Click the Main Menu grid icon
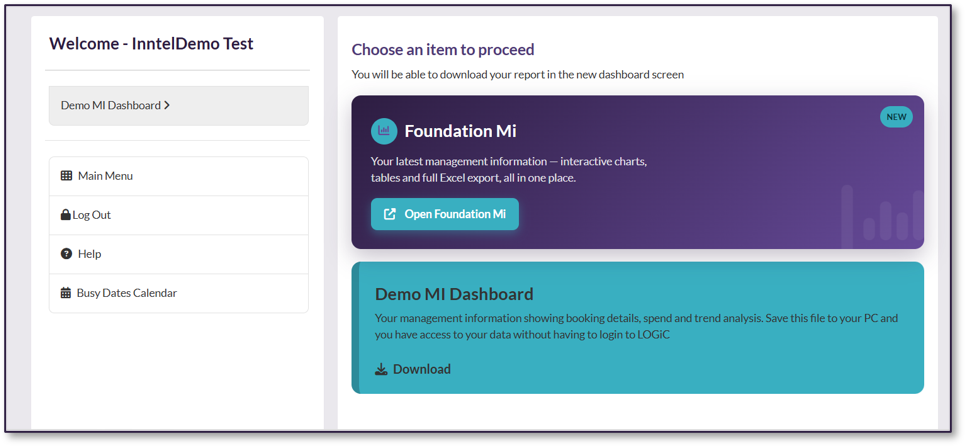The width and height of the screenshot is (965, 446). (x=66, y=176)
